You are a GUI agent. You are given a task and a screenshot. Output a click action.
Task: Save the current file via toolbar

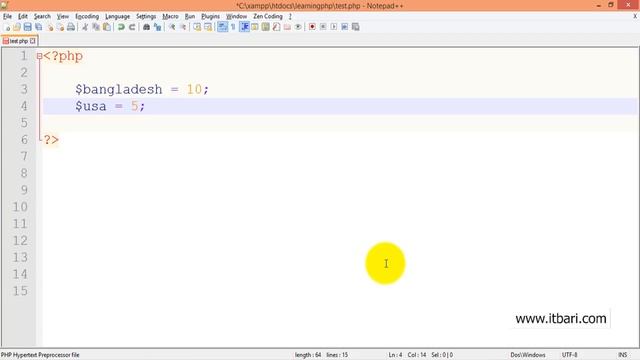pos(27,27)
